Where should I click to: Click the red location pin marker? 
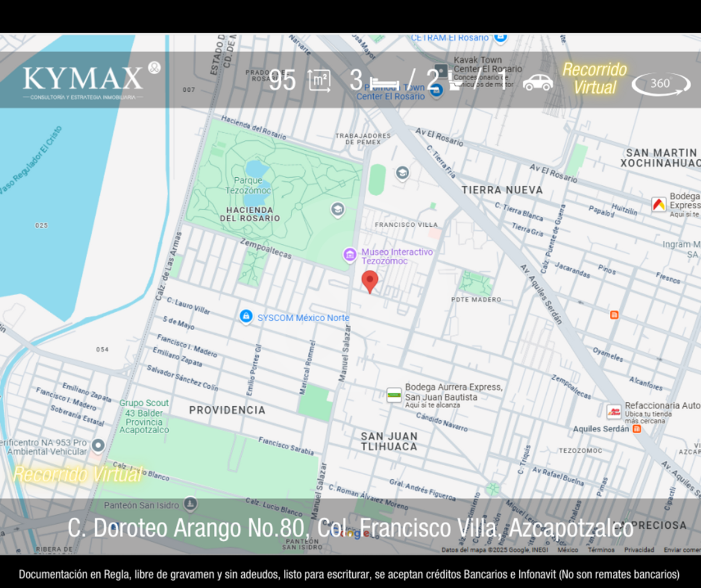click(369, 282)
